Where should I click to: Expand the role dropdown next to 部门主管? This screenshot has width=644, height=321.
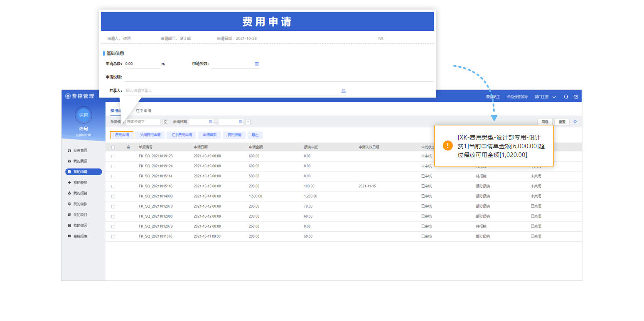[x=554, y=96]
